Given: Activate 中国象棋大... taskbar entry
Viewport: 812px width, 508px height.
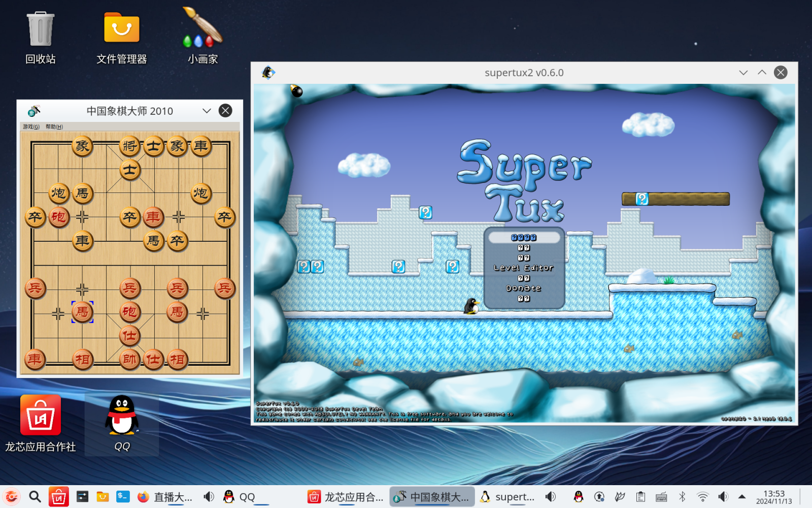Looking at the screenshot, I should point(432,497).
